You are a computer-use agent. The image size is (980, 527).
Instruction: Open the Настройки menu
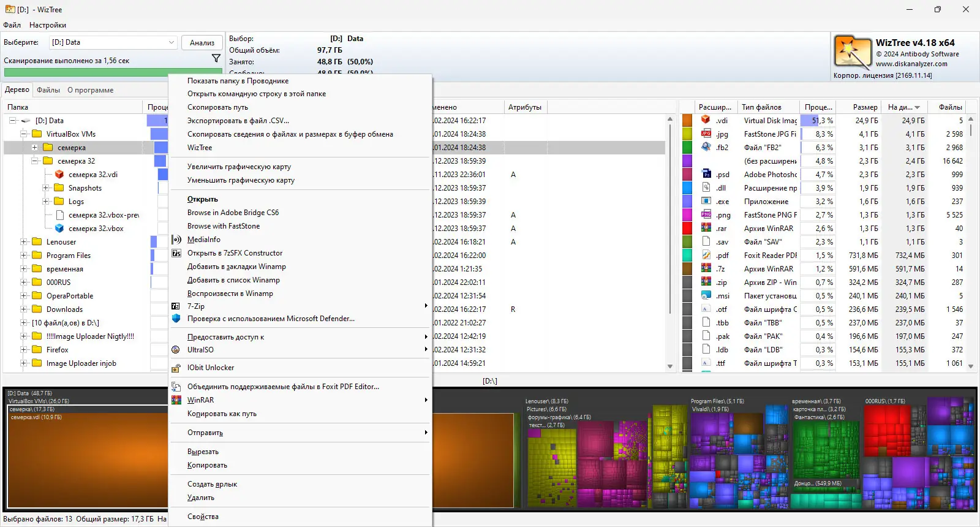48,25
